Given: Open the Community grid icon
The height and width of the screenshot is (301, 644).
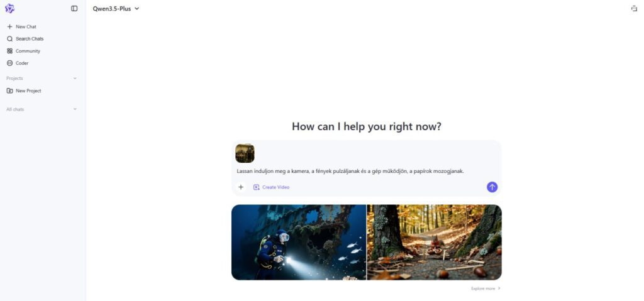Looking at the screenshot, I should [10, 51].
